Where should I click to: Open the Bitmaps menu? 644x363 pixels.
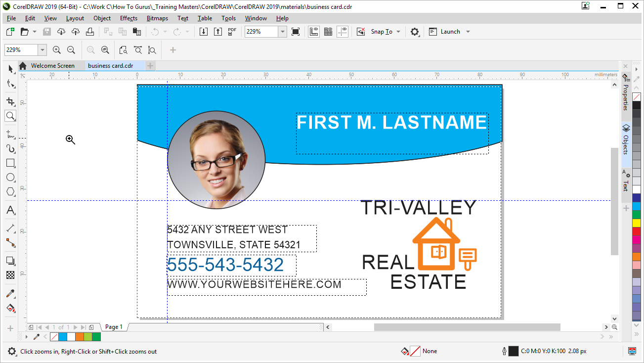(x=157, y=18)
